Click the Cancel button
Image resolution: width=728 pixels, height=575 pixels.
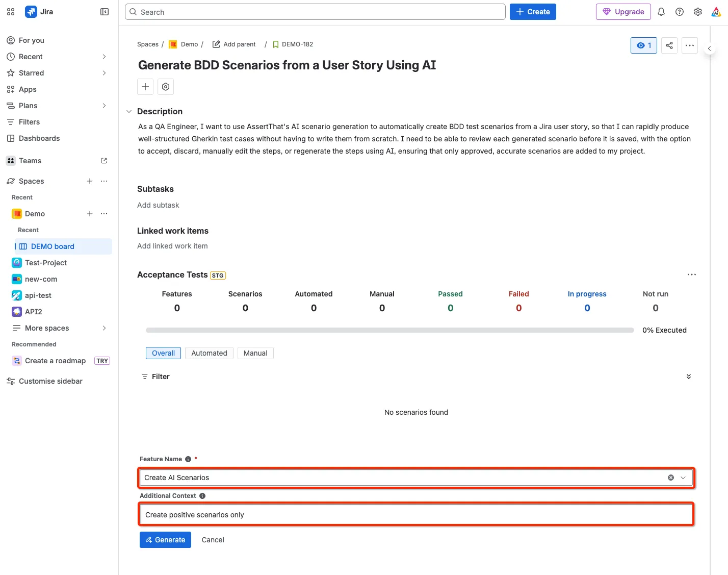coord(213,540)
